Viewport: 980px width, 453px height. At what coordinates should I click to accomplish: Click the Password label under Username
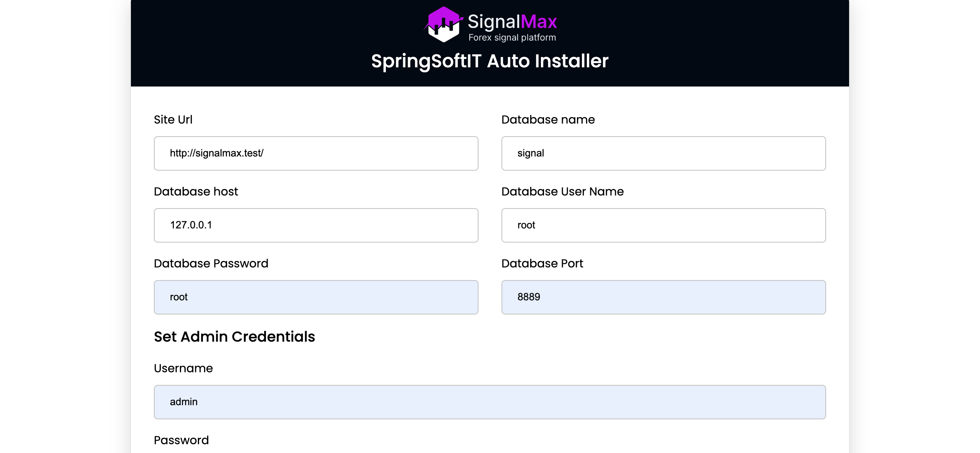(x=181, y=440)
